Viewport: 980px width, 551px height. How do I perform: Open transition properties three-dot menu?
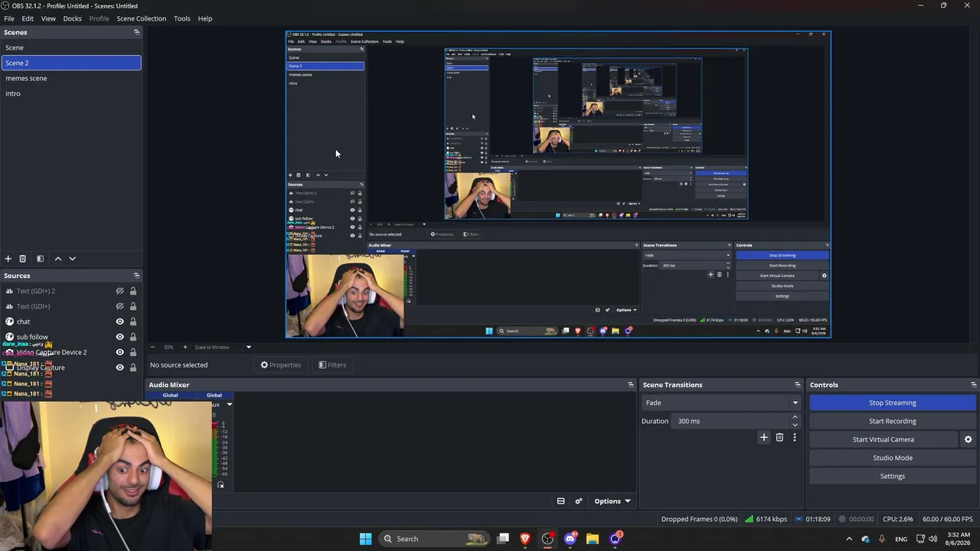click(x=795, y=438)
